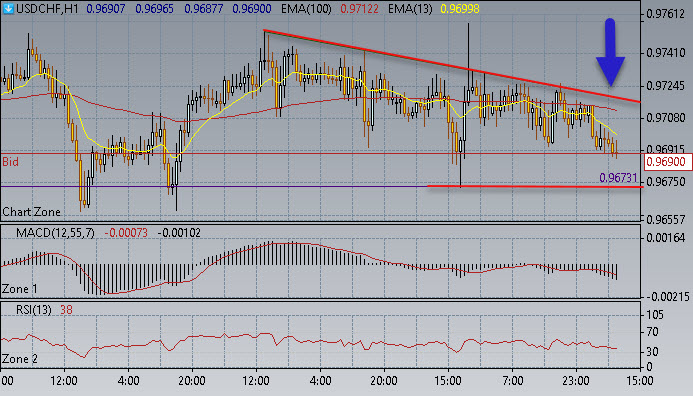Click the time axis label 15:00 in the middle

coord(448,381)
